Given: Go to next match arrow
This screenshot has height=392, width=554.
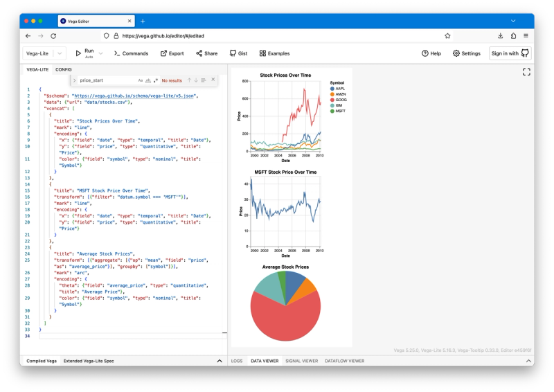Looking at the screenshot, I should 196,80.
